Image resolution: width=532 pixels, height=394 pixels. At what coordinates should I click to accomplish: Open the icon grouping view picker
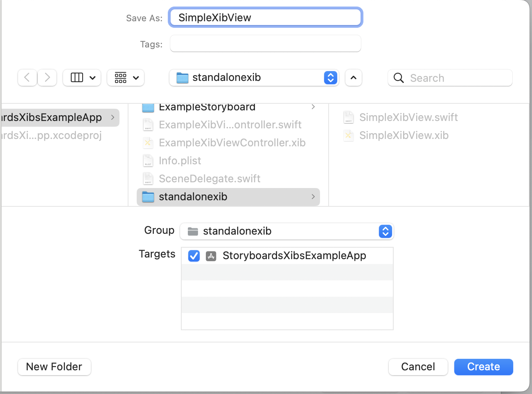point(125,78)
